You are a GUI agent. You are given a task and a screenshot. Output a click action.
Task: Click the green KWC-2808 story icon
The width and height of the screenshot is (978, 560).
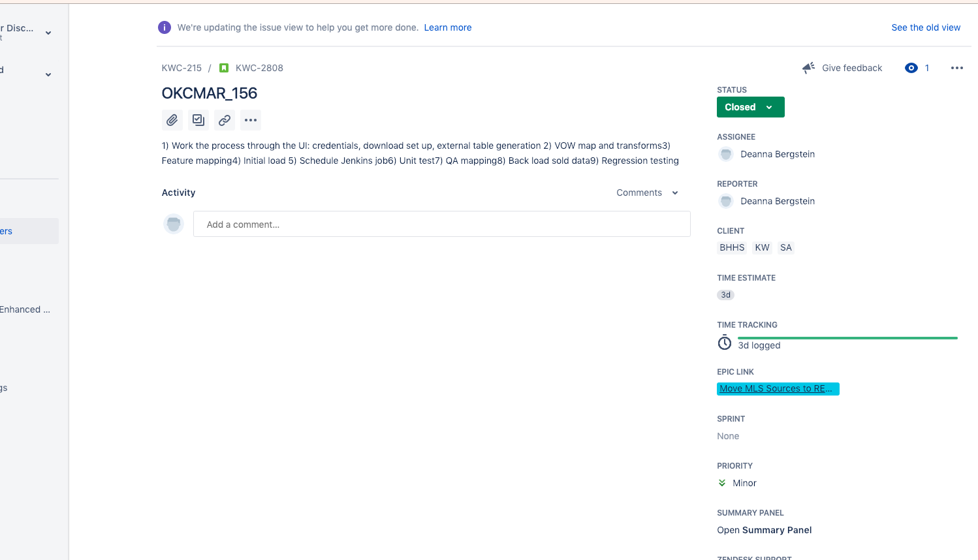[x=224, y=68]
